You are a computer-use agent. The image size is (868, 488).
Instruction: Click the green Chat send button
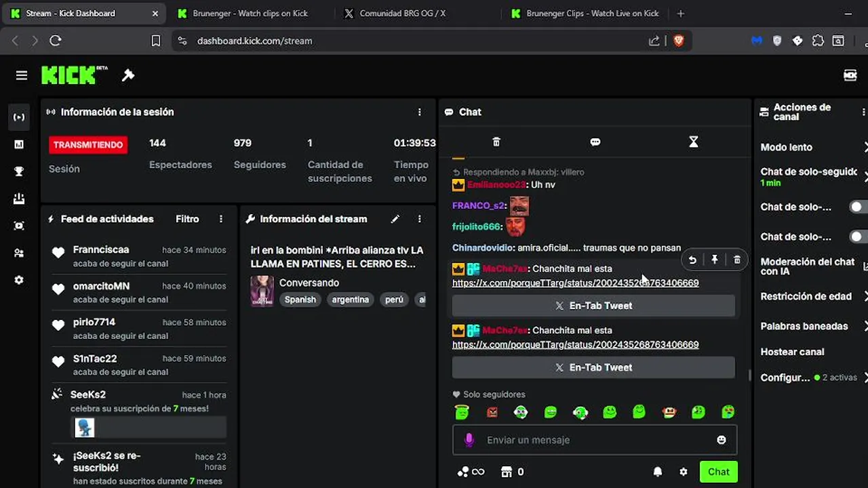click(x=719, y=472)
